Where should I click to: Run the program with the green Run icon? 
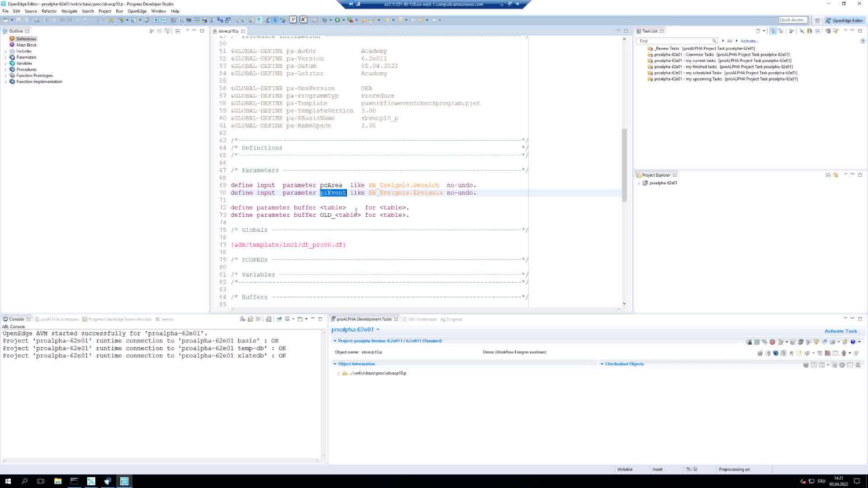click(x=337, y=20)
